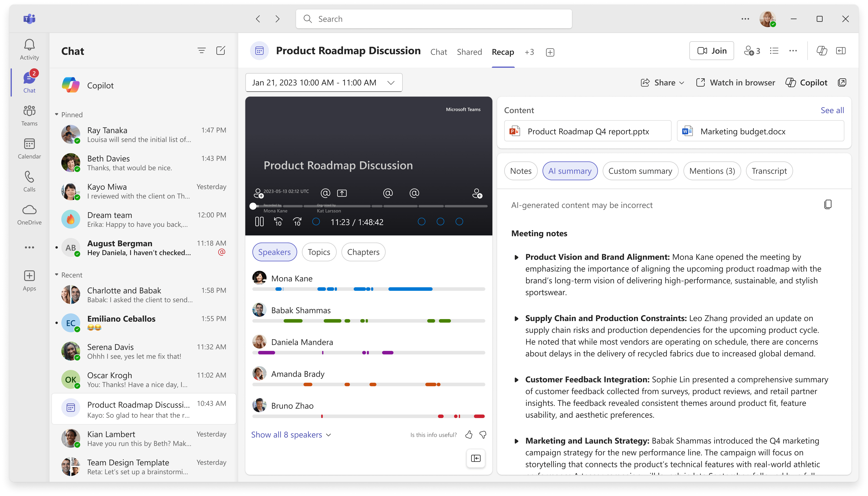Add a tab with the plus icon

(x=550, y=52)
